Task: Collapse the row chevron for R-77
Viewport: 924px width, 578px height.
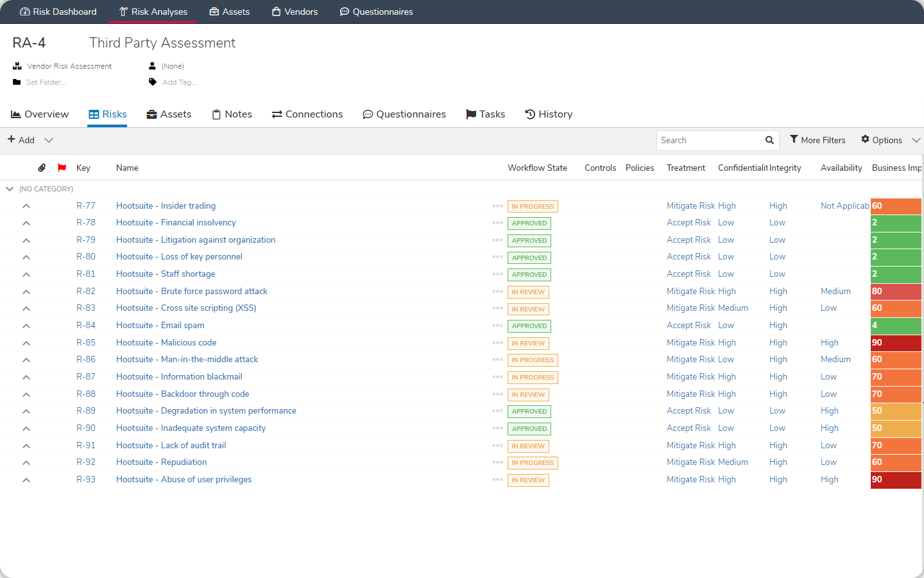Action: (26, 206)
